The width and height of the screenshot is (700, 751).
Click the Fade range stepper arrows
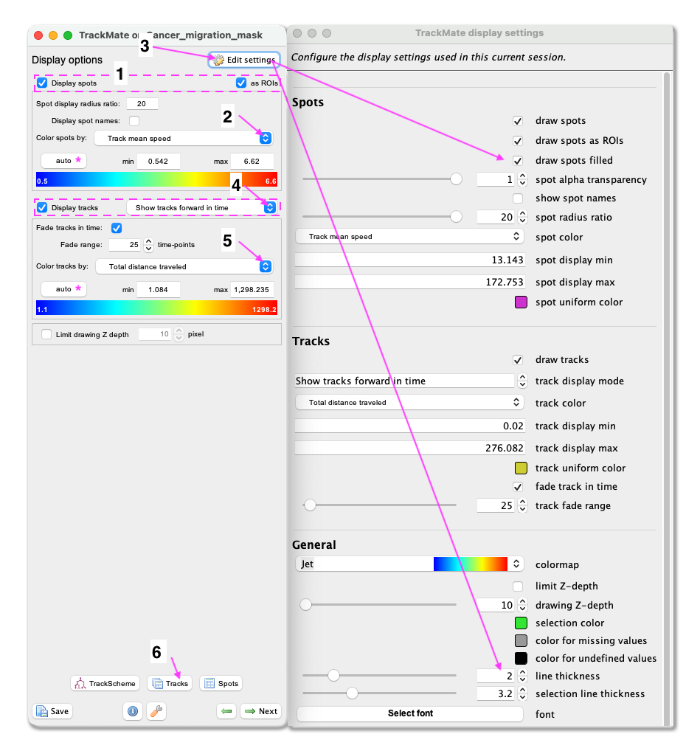click(148, 245)
